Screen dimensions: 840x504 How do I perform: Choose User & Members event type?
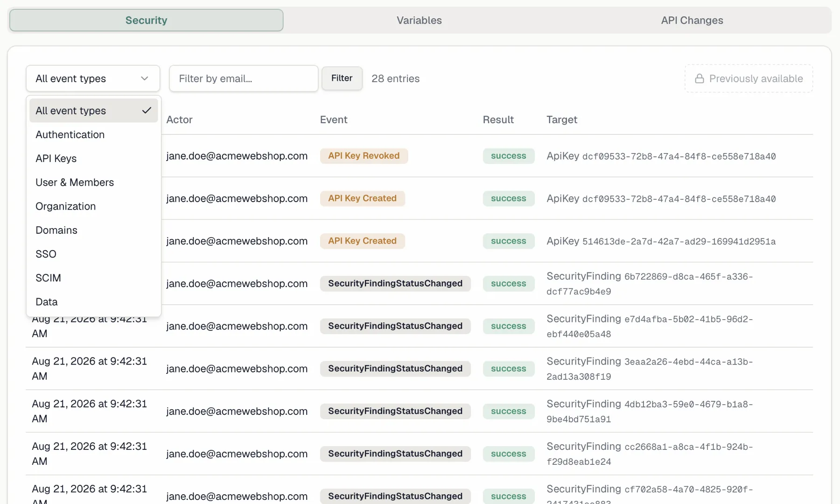93,182
